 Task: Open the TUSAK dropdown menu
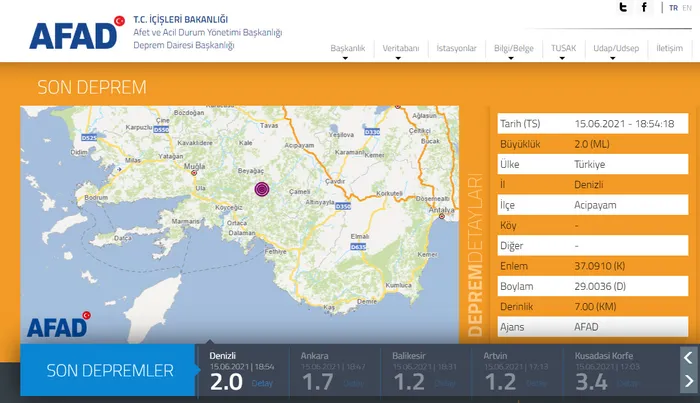click(x=563, y=48)
